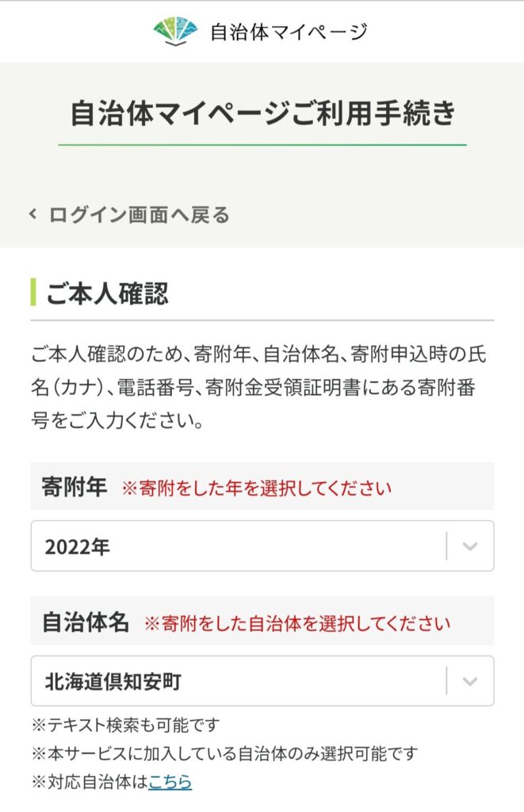Expand the 寄附年 dropdown chevron arrow

point(470,546)
